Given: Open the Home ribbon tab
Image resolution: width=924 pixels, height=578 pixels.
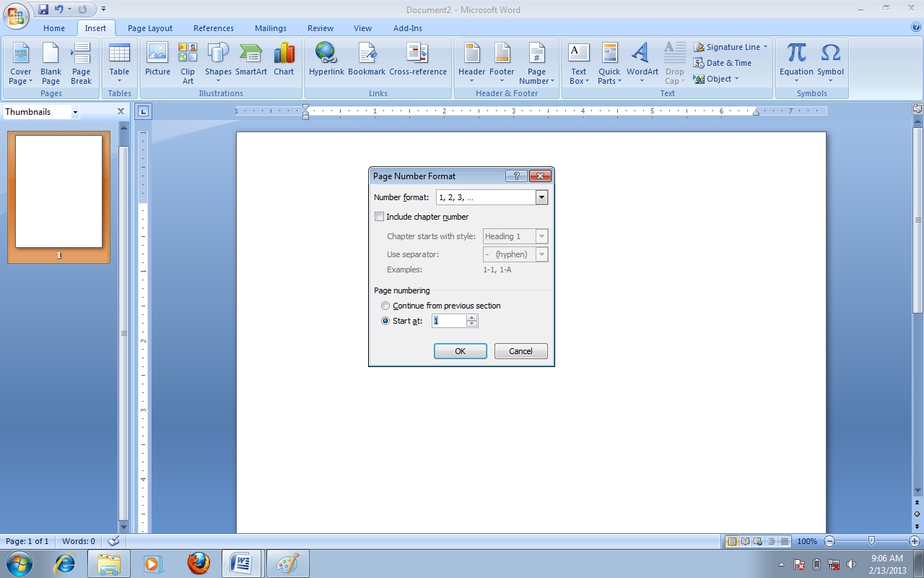Looking at the screenshot, I should [x=54, y=28].
